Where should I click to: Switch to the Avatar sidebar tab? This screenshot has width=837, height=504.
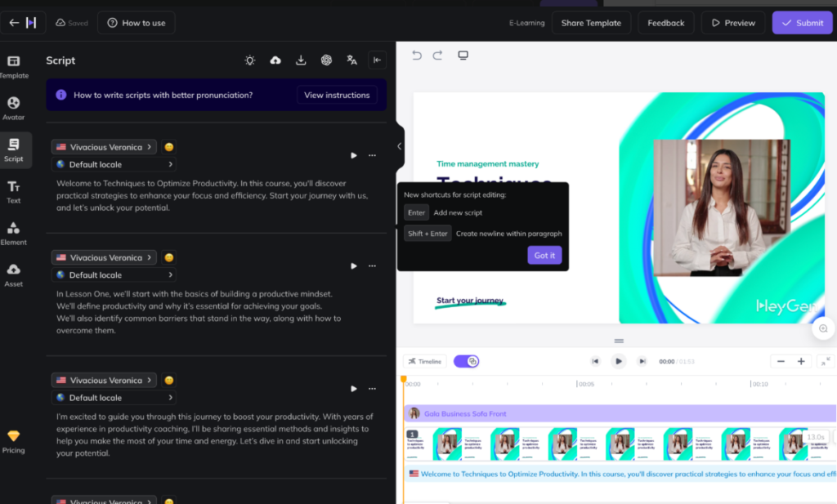tap(14, 109)
